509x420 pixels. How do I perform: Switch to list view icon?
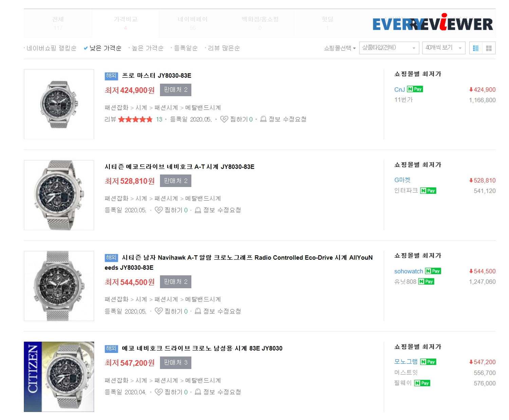(476, 48)
